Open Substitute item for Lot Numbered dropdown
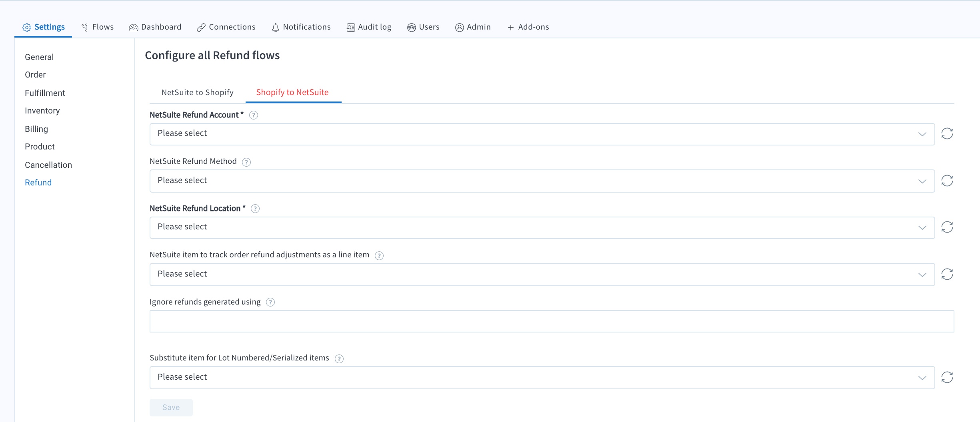980x422 pixels. (542, 378)
